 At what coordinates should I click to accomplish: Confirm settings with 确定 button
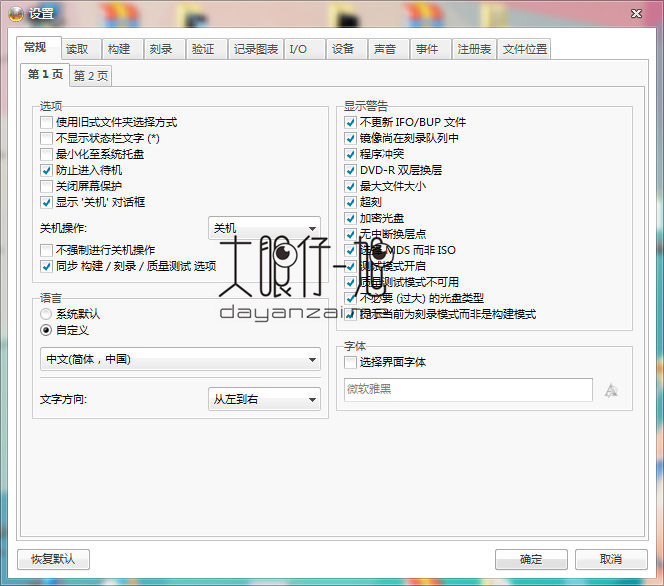coord(531,559)
